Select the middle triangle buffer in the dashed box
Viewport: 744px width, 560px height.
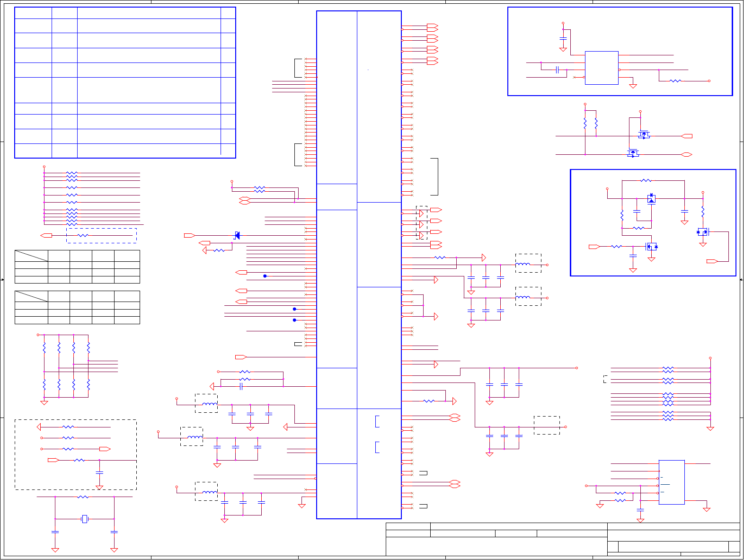click(421, 224)
